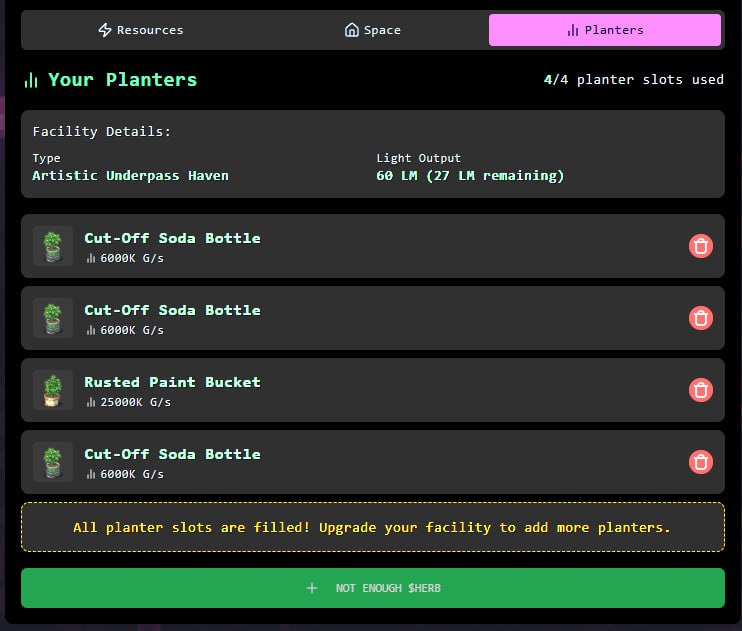742x631 pixels.
Task: Click trash icon for first Cut-Off Soda Bottle
Action: (701, 246)
